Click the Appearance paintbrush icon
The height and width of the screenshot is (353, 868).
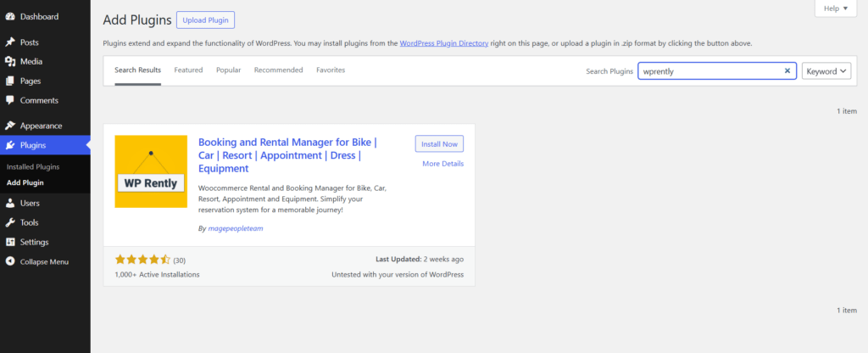click(x=10, y=126)
